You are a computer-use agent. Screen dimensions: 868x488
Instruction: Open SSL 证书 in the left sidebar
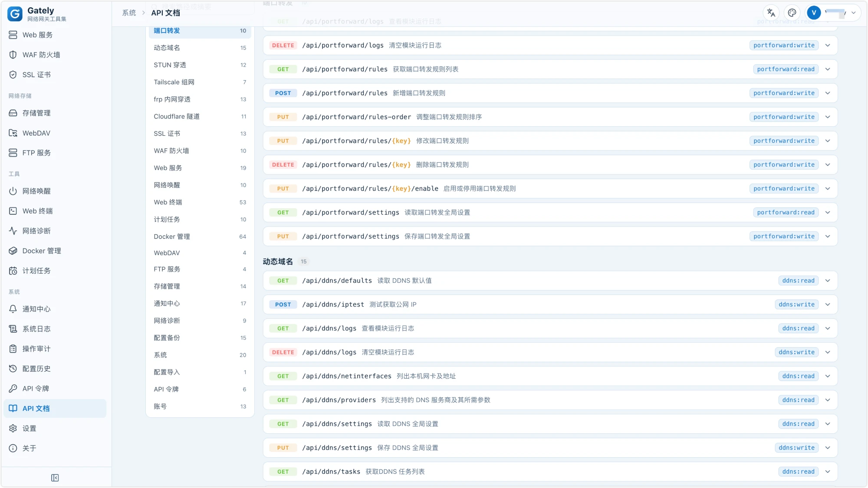pyautogui.click(x=55, y=75)
